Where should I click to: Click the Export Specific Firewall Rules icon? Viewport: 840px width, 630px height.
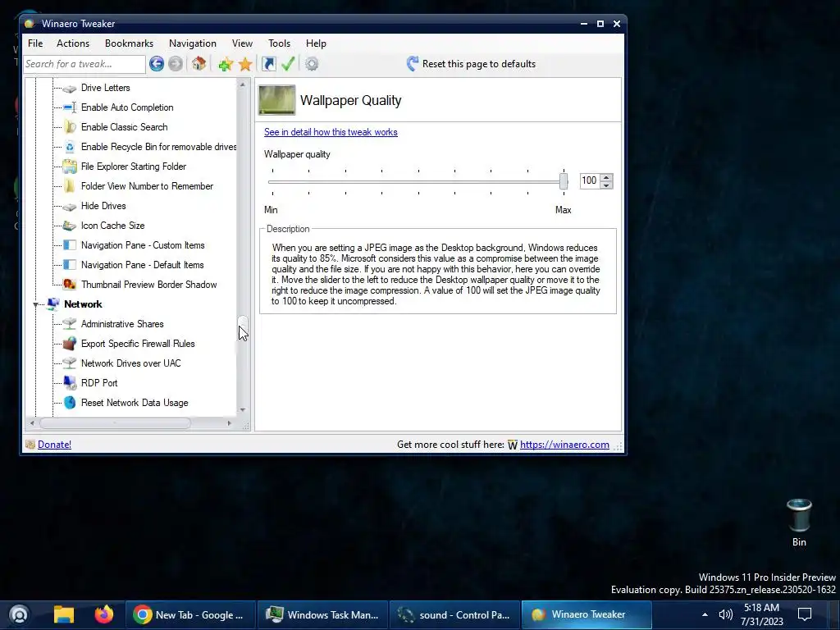click(70, 344)
